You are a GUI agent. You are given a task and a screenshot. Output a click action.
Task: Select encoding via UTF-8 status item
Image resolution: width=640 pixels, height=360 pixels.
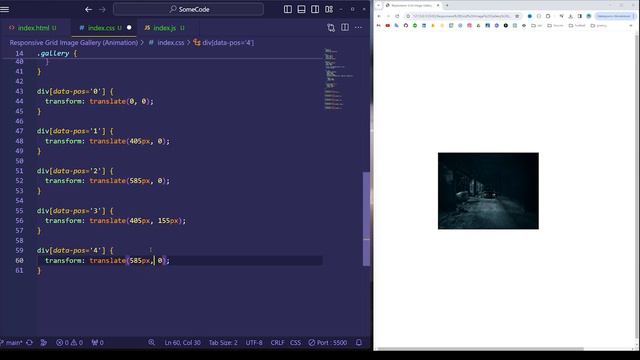(254, 342)
